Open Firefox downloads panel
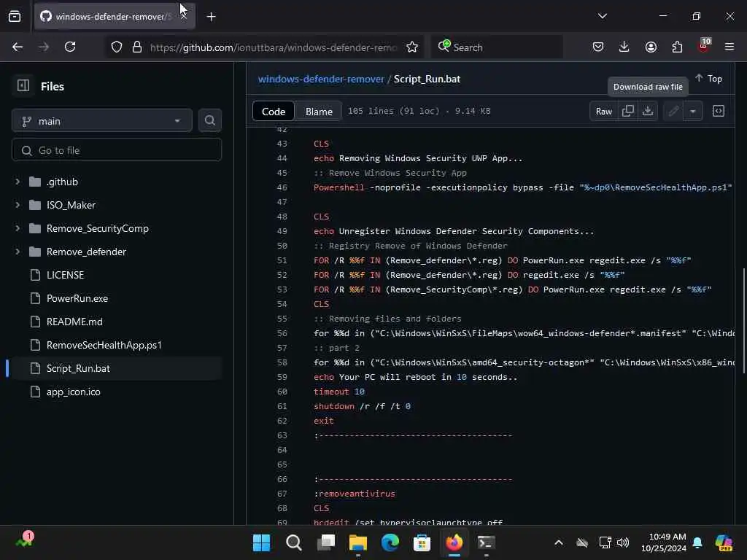747x560 pixels. coord(624,47)
